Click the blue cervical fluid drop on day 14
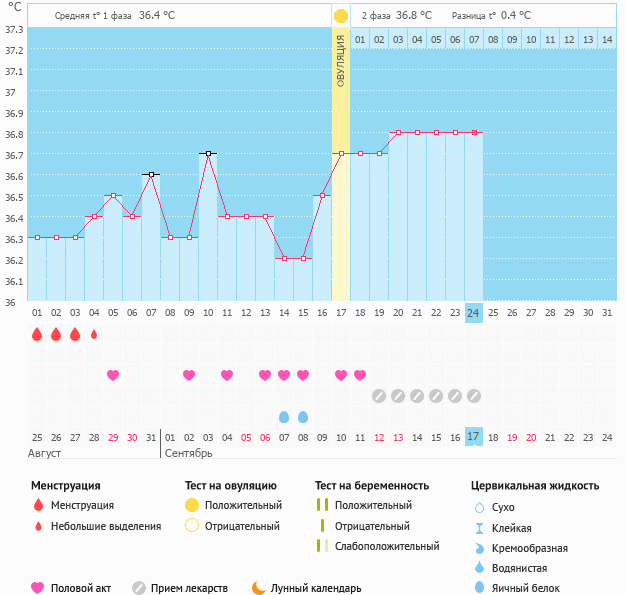Viewport: 626px width, 595px height. pos(284,416)
